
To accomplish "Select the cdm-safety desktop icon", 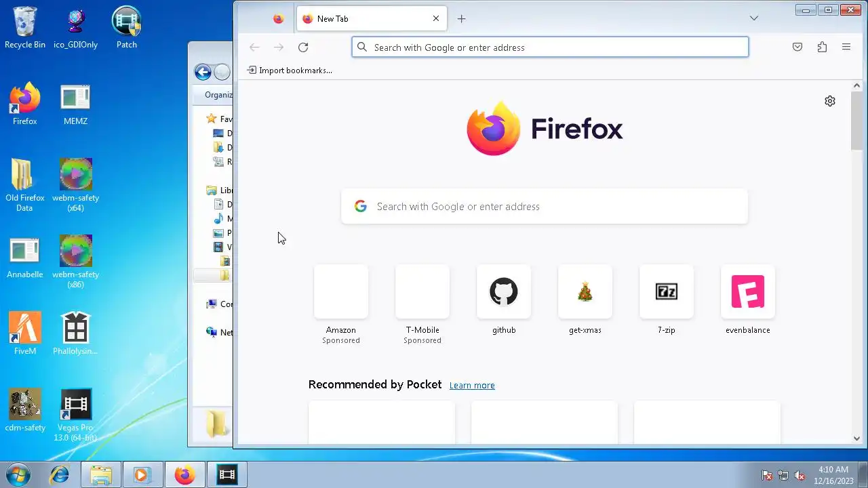I will [x=25, y=411].
